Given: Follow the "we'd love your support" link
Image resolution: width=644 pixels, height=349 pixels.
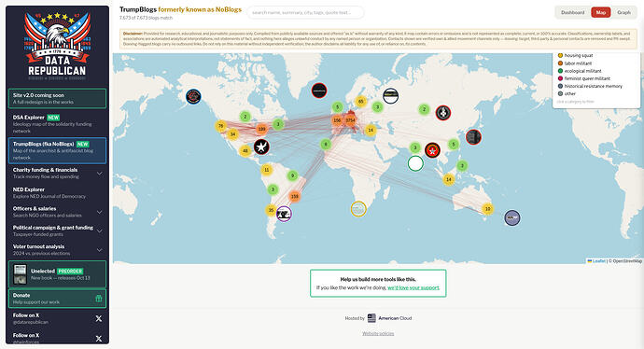Looking at the screenshot, I should click(x=413, y=287).
